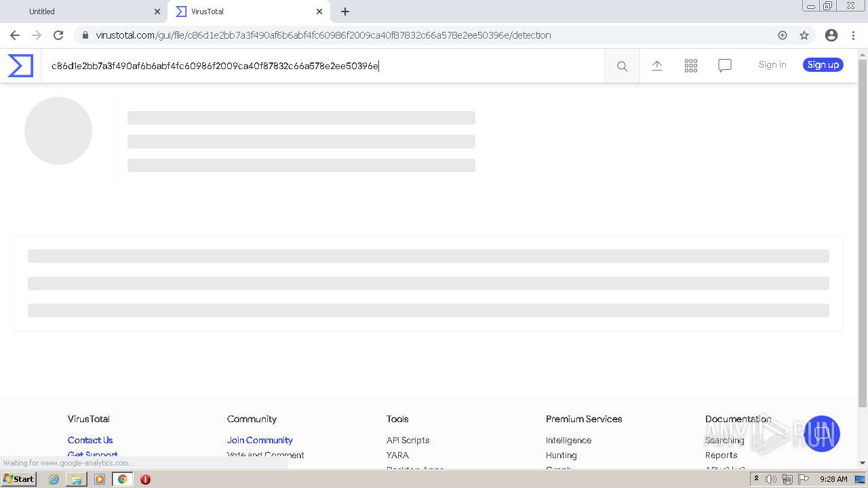This screenshot has width=868, height=488.
Task: Click the install/add circle icon in address bar
Action: (783, 35)
